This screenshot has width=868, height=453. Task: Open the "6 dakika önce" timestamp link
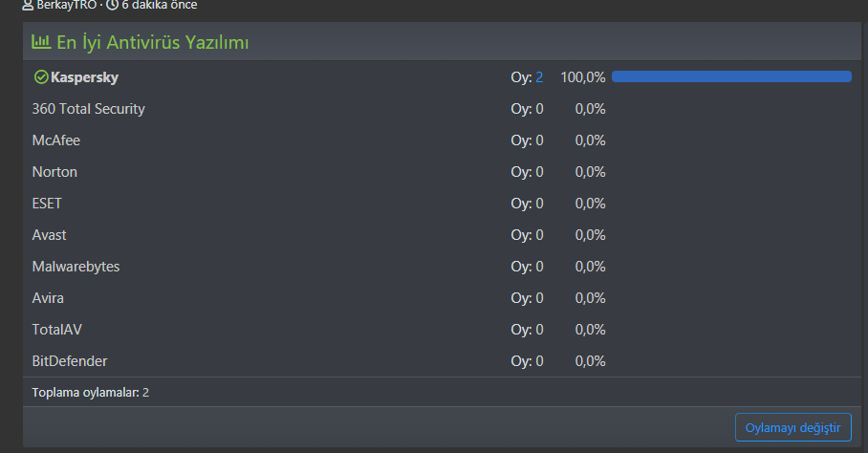[159, 5]
